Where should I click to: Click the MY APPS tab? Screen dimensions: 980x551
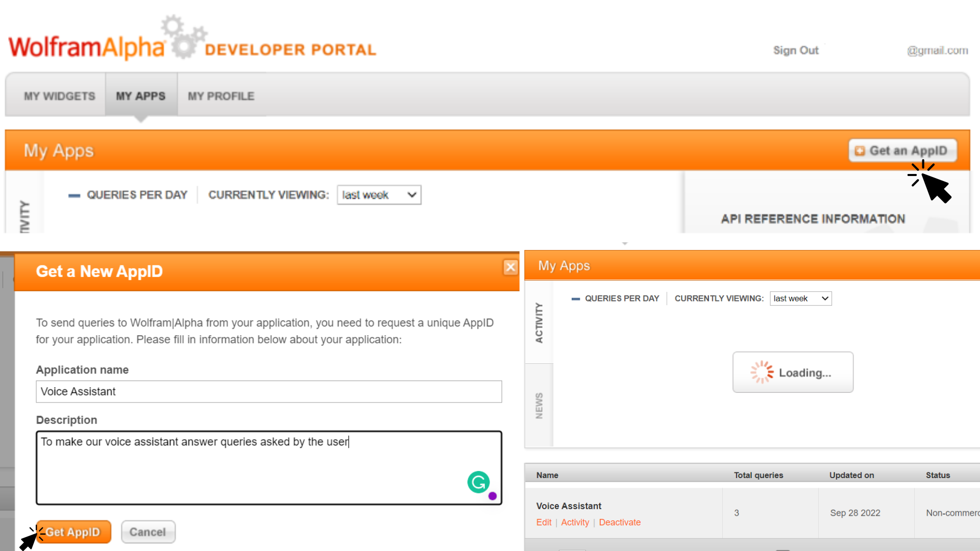click(x=140, y=95)
